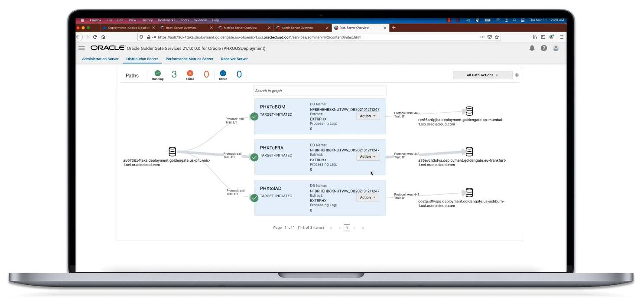This screenshot has width=644, height=303.
Task: Click the eu-frankfurt deployment hostname text
Action: click(462, 163)
